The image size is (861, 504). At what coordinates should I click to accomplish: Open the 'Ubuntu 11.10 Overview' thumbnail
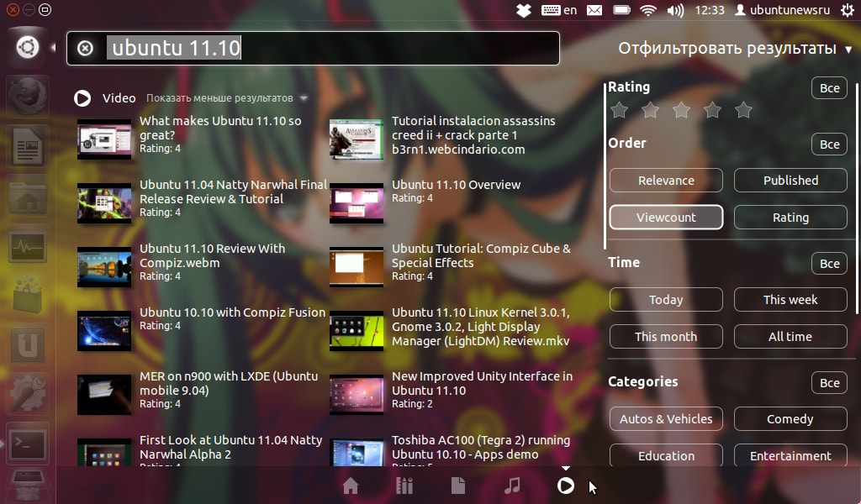357,203
